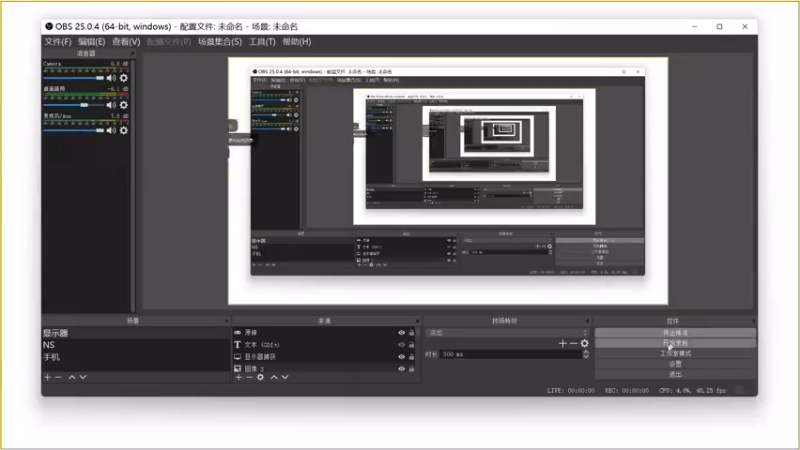This screenshot has width=800, height=450.
Task: Open the 场景集合(S) menu
Action: pos(220,42)
